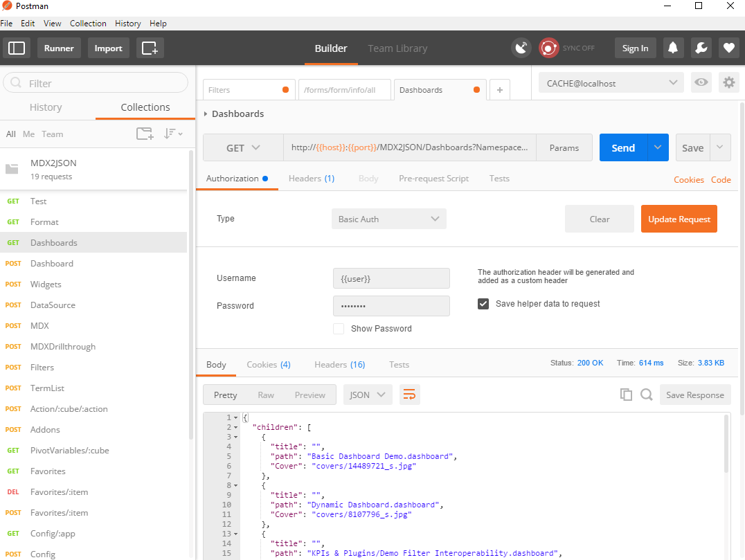Open new window icon in toolbar
The image size is (745, 560).
coord(150,48)
